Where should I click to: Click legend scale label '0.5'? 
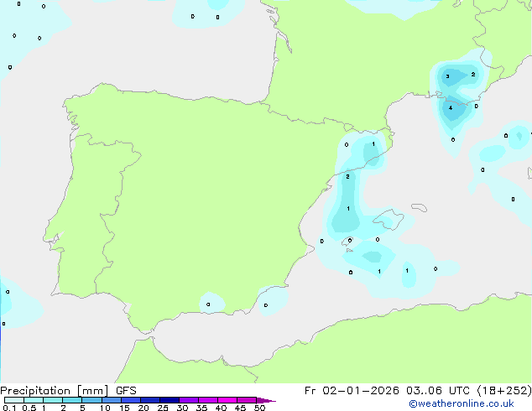[29, 408]
